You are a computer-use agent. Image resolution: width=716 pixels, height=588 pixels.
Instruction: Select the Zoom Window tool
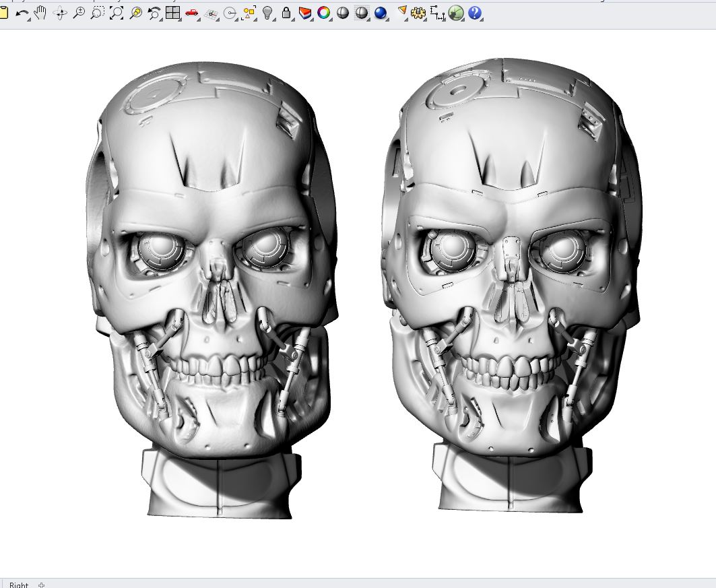97,13
